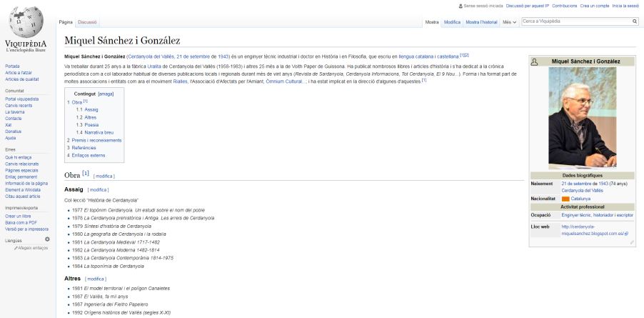644x318 pixels.
Task: Open Miquel Sánchez portrait photo
Action: point(582,118)
